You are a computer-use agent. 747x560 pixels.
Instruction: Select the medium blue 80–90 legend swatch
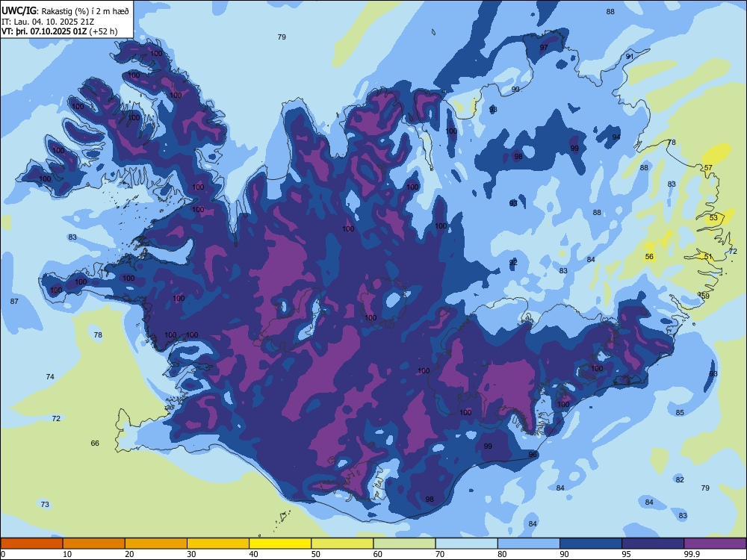click(x=529, y=544)
